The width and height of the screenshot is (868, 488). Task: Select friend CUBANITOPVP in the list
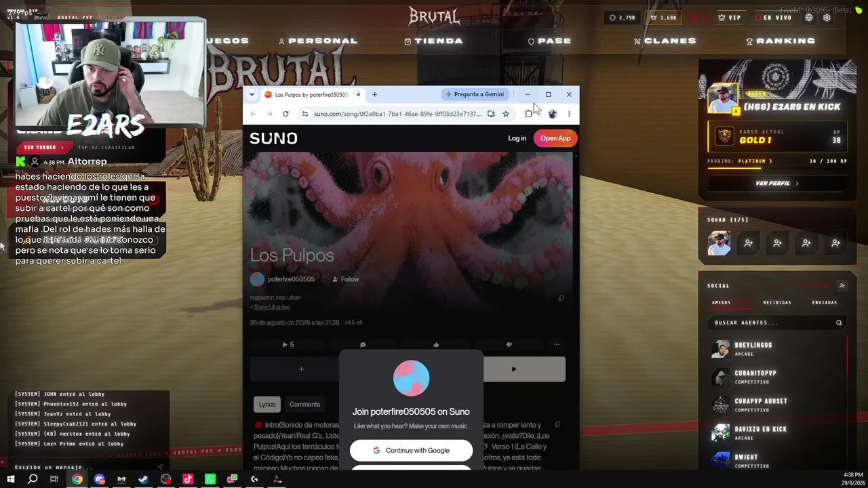(777, 377)
